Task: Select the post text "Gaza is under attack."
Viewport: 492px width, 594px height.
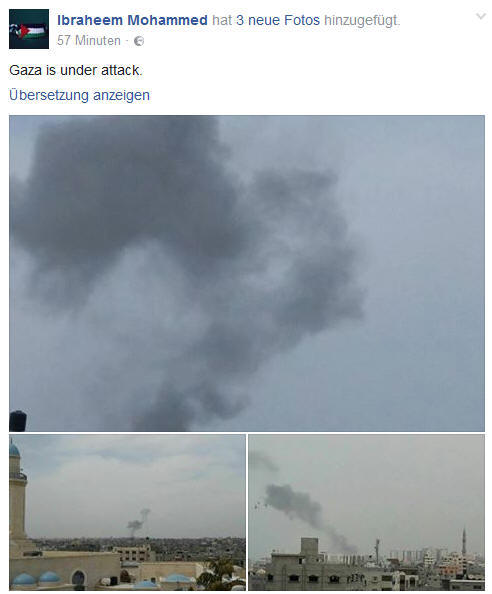Action: [76, 70]
